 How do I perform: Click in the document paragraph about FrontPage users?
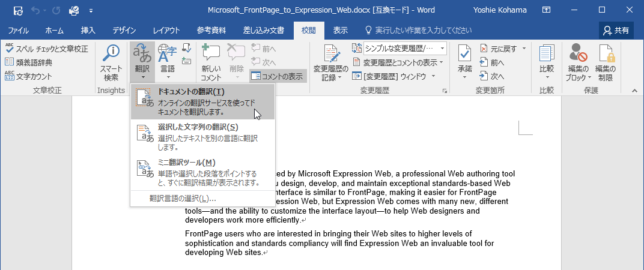tap(339, 244)
